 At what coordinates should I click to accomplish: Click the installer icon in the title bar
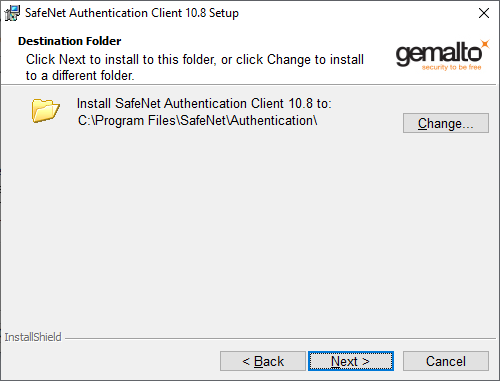(12, 13)
